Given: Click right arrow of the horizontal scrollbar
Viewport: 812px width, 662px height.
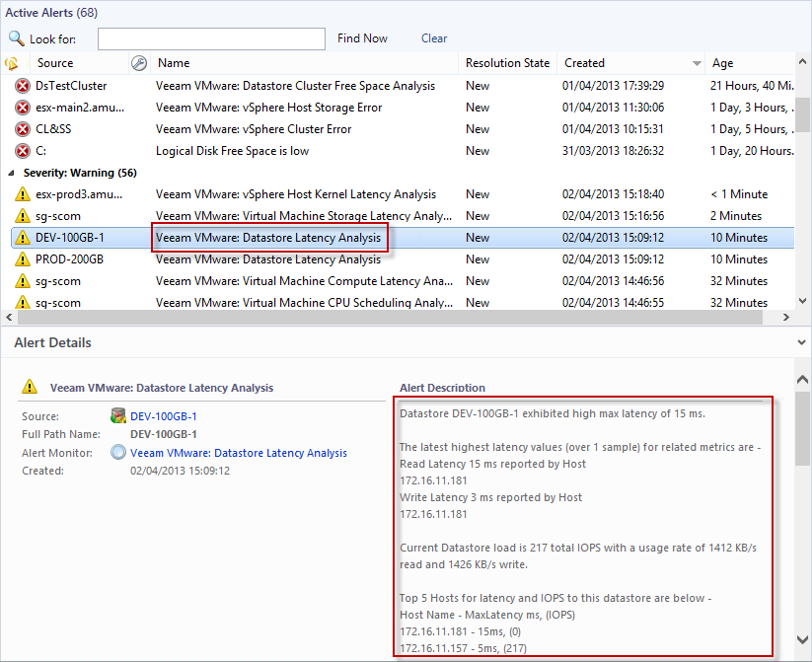Looking at the screenshot, I should [x=786, y=317].
